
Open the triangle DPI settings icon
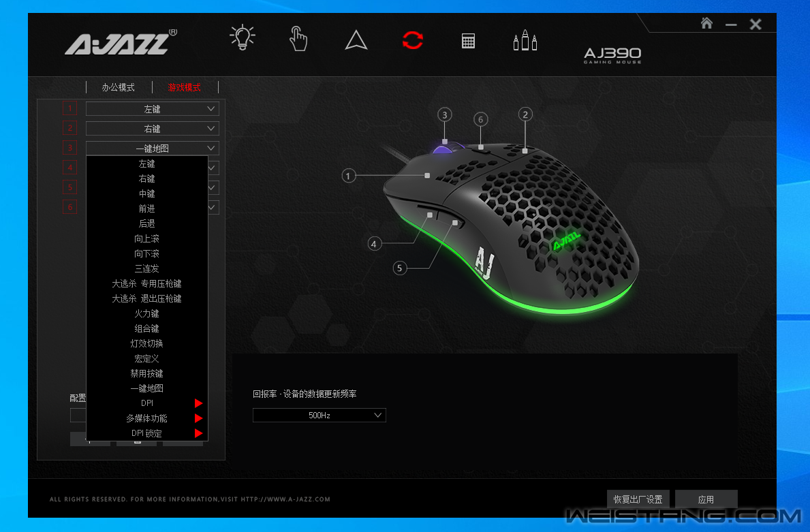pos(356,40)
